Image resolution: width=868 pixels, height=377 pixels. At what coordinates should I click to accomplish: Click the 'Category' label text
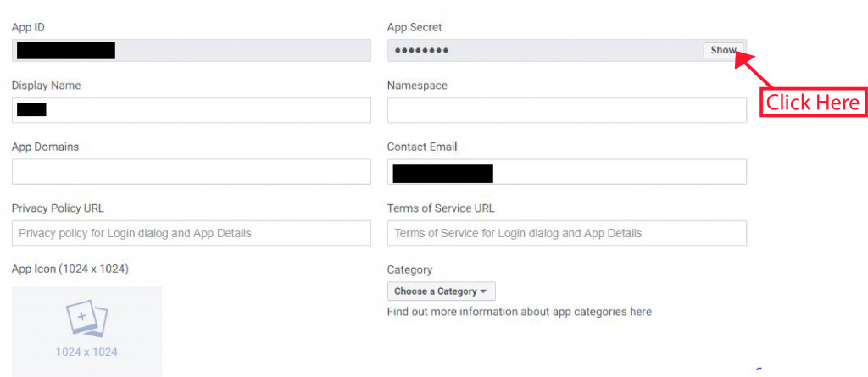[x=409, y=269]
